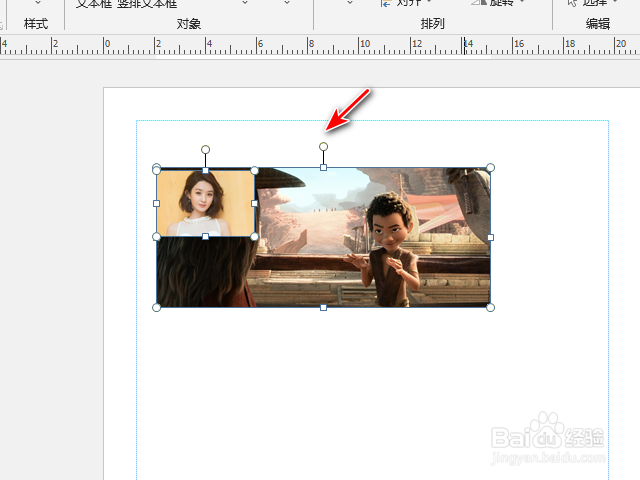Viewport: 640px width, 480px height.
Task: Click the large picture's bottom-left corner handle
Action: [156, 307]
